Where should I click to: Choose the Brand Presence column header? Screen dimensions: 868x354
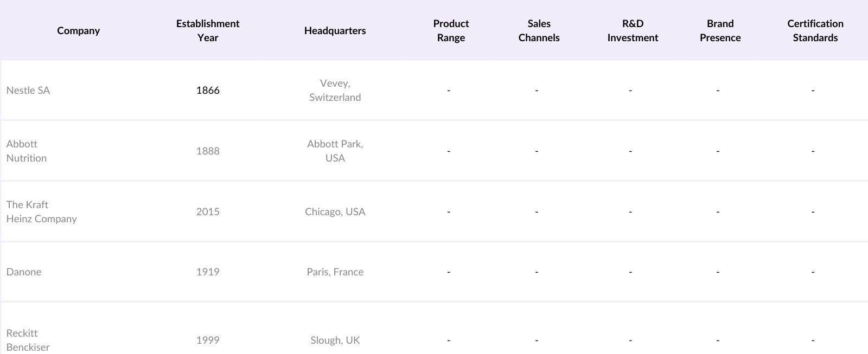click(x=720, y=30)
